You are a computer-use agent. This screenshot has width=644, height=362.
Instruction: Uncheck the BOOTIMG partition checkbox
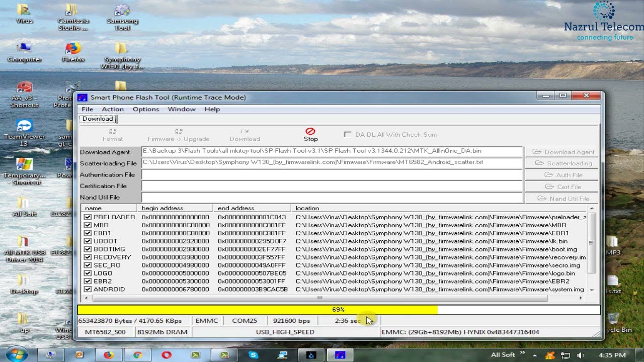tap(88, 249)
